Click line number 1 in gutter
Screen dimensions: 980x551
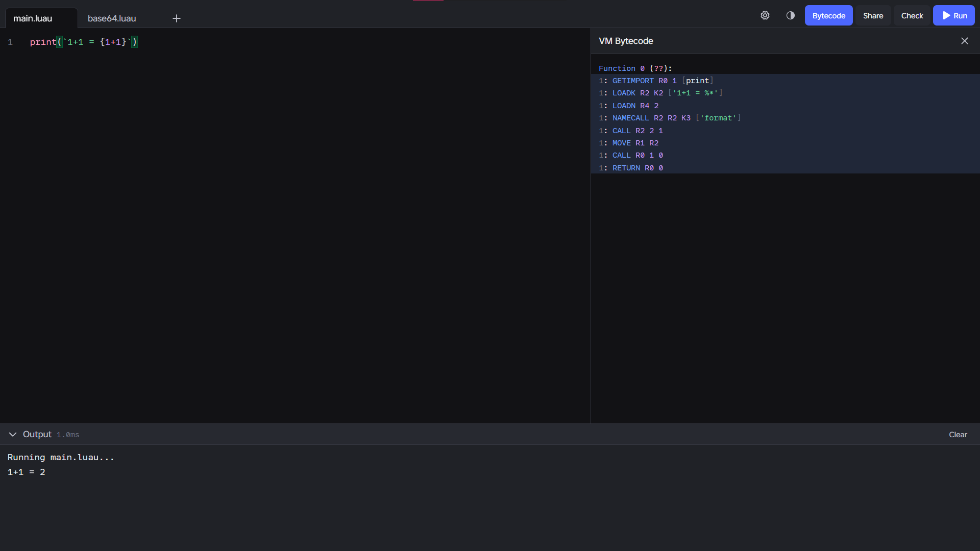(10, 42)
